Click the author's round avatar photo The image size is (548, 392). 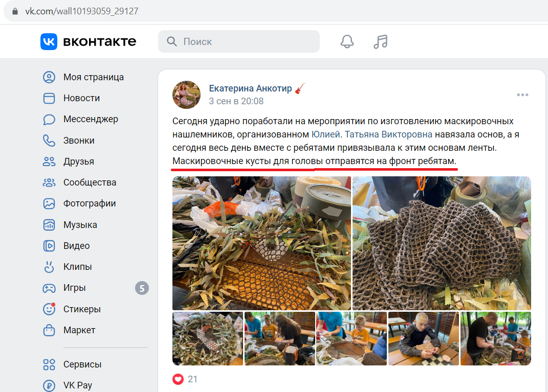187,95
